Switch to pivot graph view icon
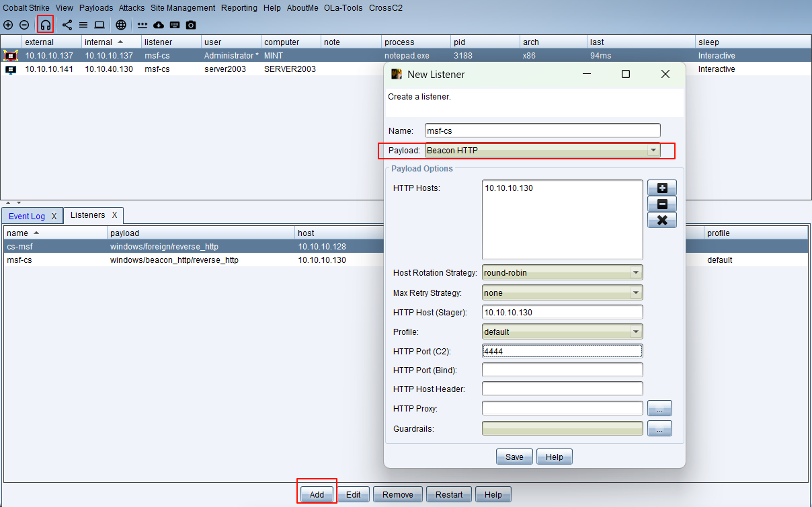 (67, 25)
